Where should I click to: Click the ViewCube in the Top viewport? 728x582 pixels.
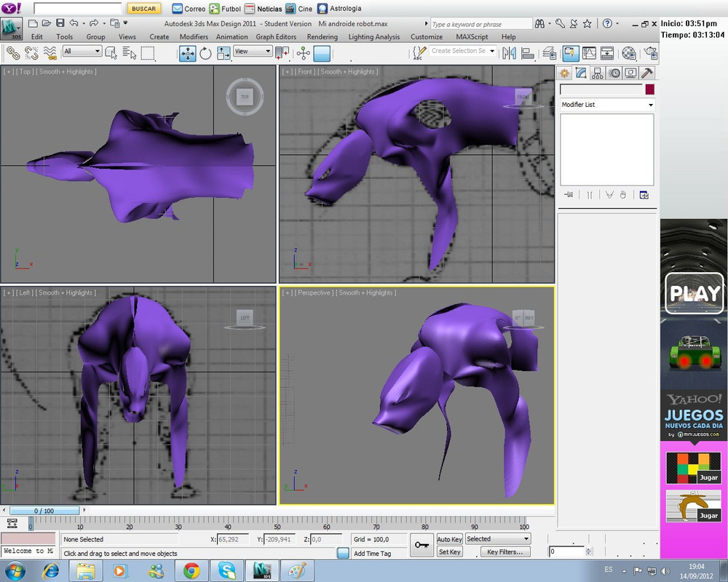245,97
